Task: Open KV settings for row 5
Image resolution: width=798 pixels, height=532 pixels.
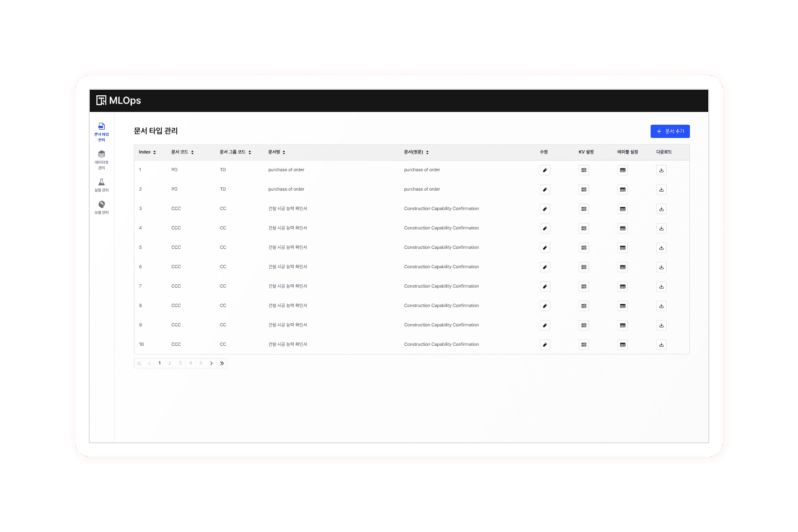Action: (x=584, y=248)
